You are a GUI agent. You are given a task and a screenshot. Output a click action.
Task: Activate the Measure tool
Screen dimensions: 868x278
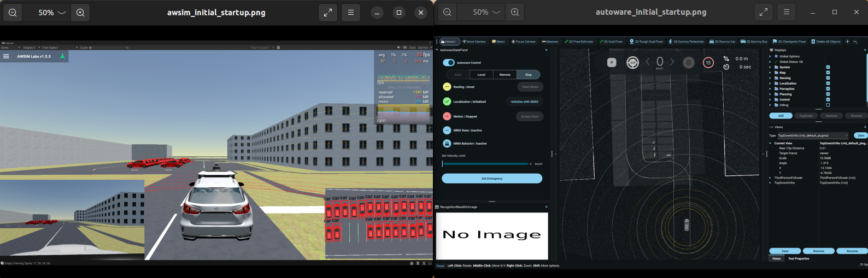click(x=550, y=42)
